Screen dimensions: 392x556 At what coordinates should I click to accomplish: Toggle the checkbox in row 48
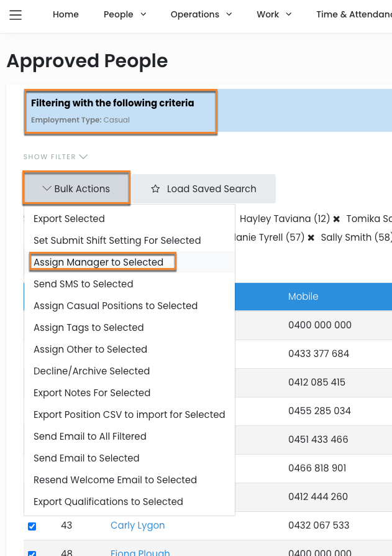[x=32, y=553]
